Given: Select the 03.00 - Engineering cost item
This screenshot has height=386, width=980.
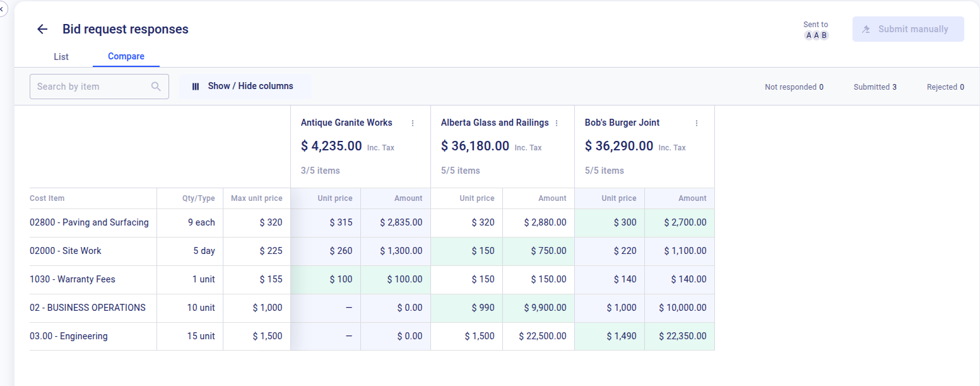Looking at the screenshot, I should pyautogui.click(x=69, y=336).
